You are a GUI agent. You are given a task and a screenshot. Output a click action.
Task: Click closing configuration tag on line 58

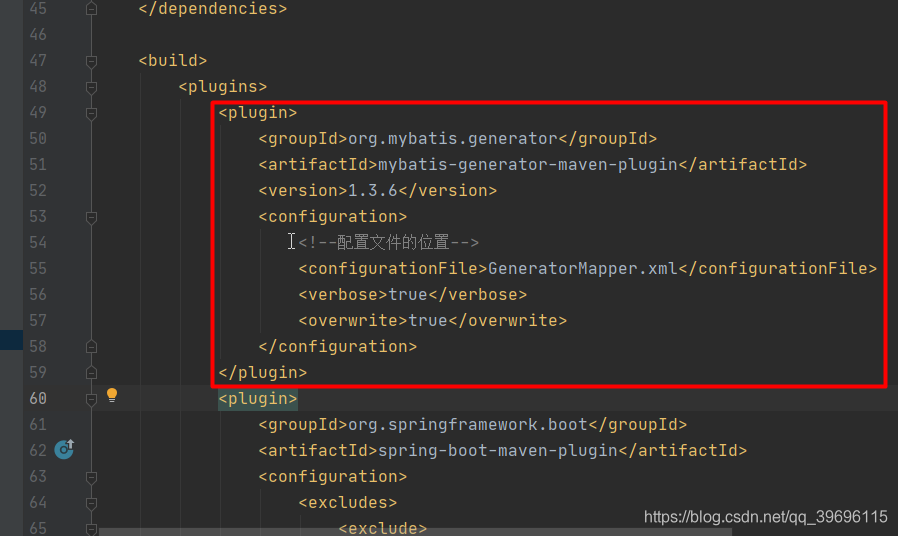pos(337,347)
